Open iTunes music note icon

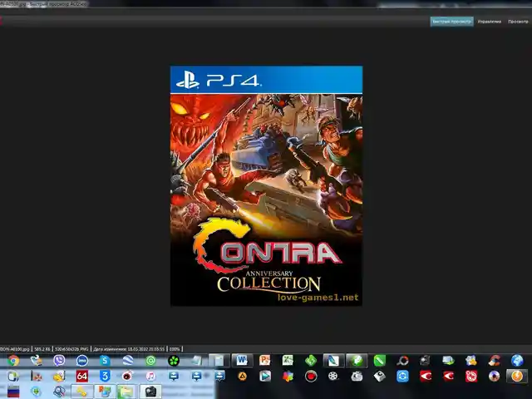tap(150, 376)
